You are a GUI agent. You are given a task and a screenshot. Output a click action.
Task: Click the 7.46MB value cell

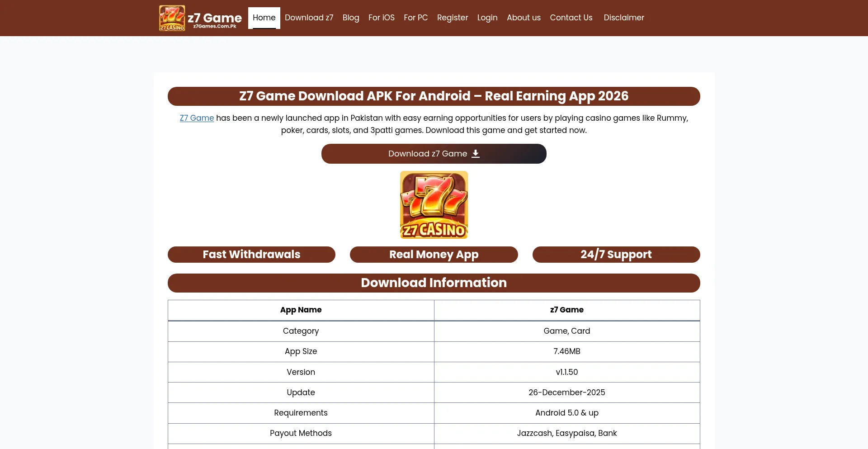(x=567, y=352)
